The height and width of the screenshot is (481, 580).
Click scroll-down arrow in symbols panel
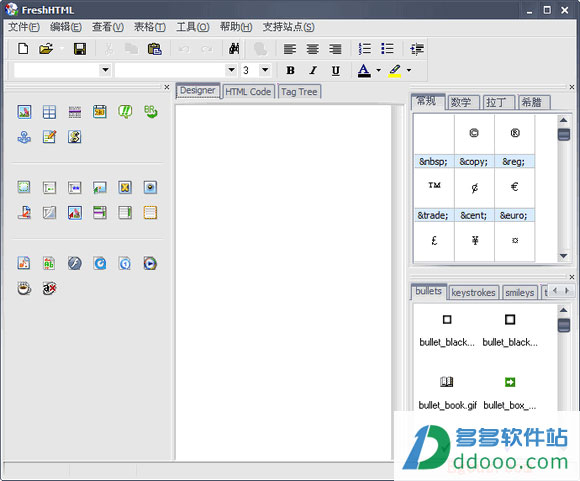click(x=563, y=256)
